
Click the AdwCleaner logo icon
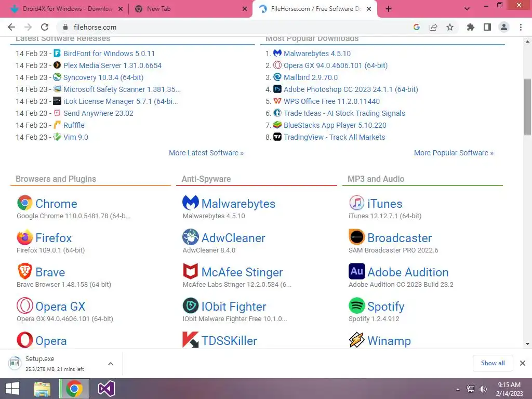click(190, 237)
